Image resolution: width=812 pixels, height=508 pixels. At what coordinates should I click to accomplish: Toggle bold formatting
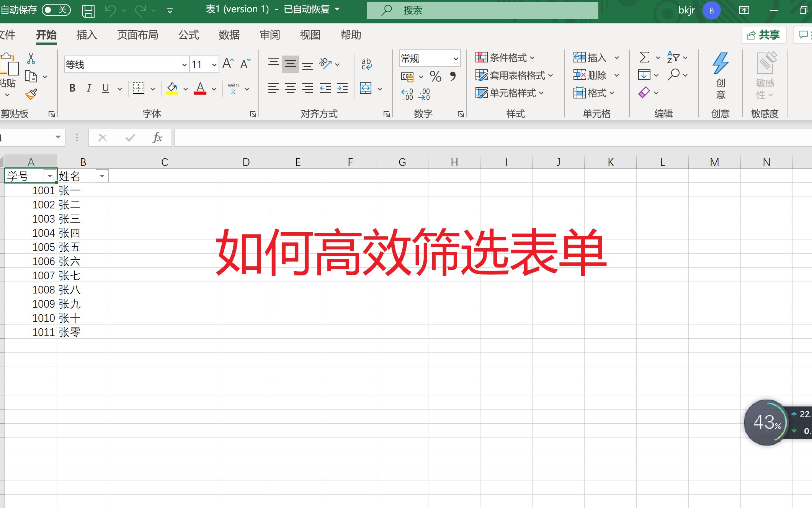[x=72, y=88]
